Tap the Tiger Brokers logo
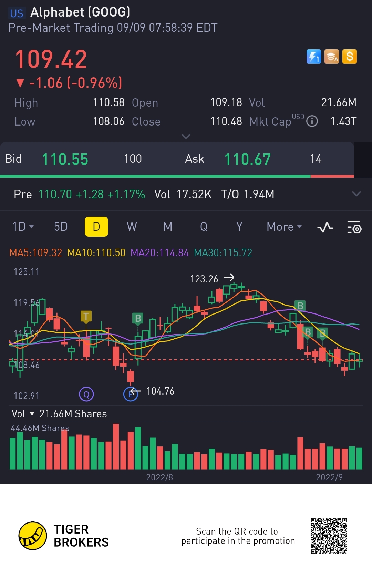372x588 pixels. coord(63,536)
